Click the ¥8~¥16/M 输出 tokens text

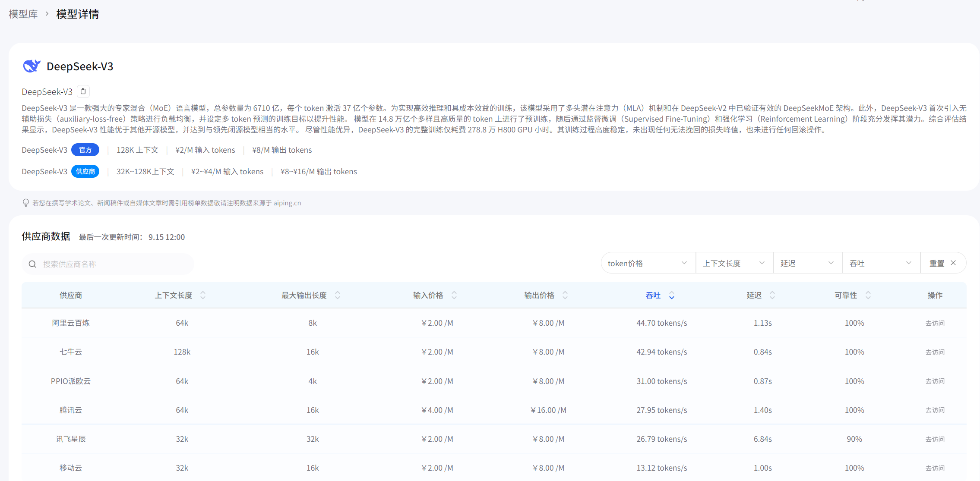coord(319,171)
